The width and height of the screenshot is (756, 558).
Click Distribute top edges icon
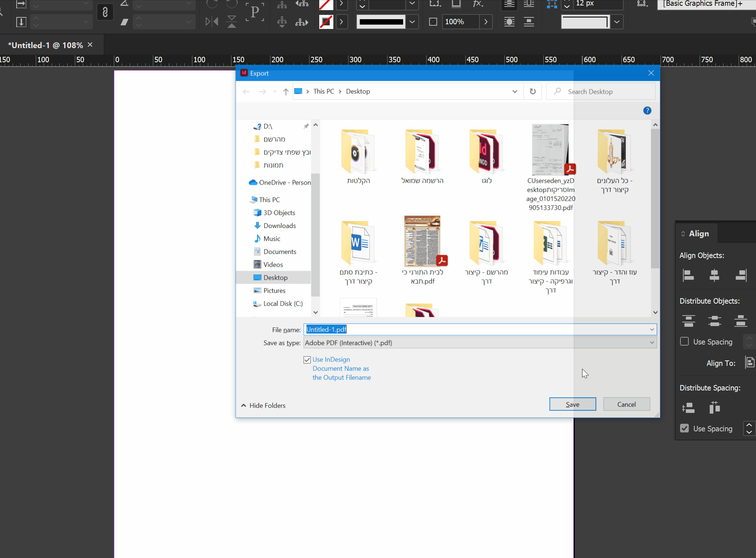click(x=688, y=321)
